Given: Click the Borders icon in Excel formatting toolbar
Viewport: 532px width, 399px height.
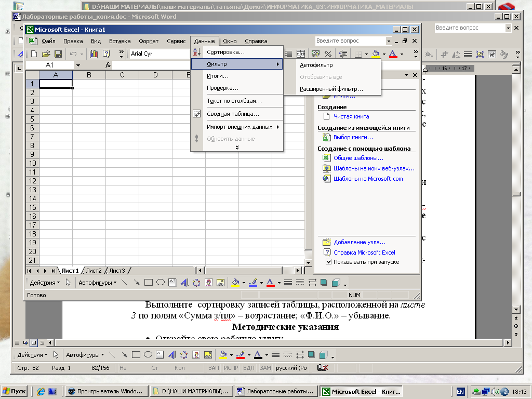Looking at the screenshot, I should pyautogui.click(x=358, y=54).
